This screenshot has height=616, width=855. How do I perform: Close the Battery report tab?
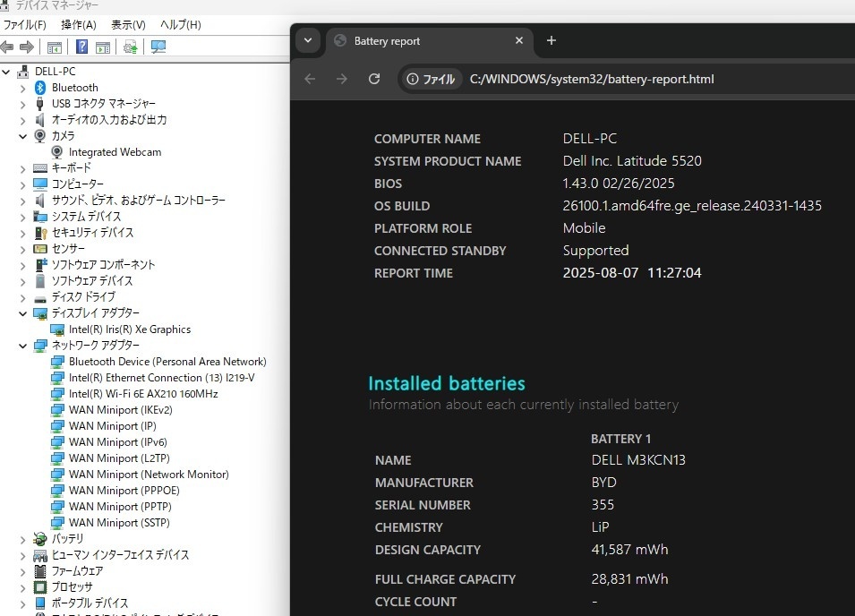click(519, 40)
